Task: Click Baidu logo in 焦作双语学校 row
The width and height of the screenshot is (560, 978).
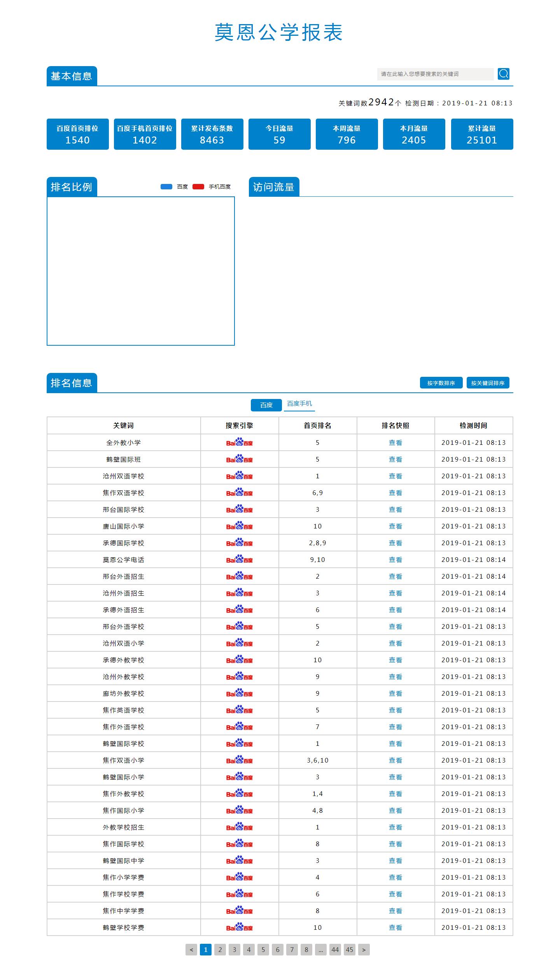Action: point(240,493)
